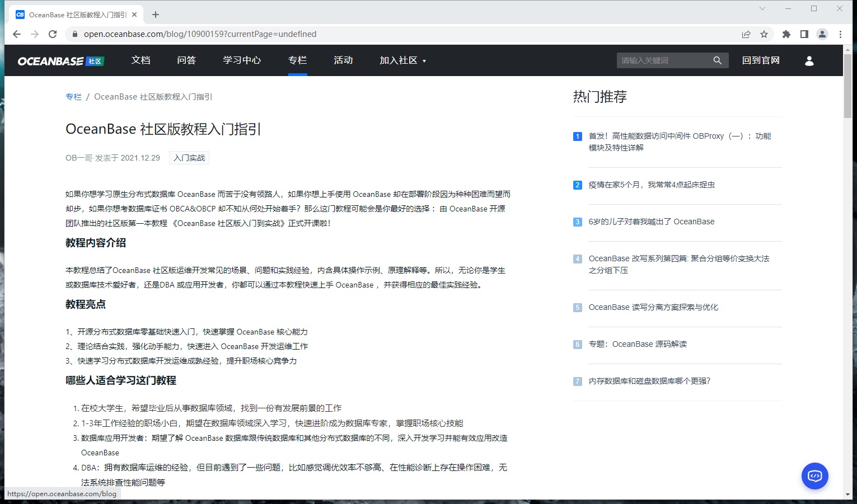
Task: Open the Chrome profile avatar
Action: [822, 34]
